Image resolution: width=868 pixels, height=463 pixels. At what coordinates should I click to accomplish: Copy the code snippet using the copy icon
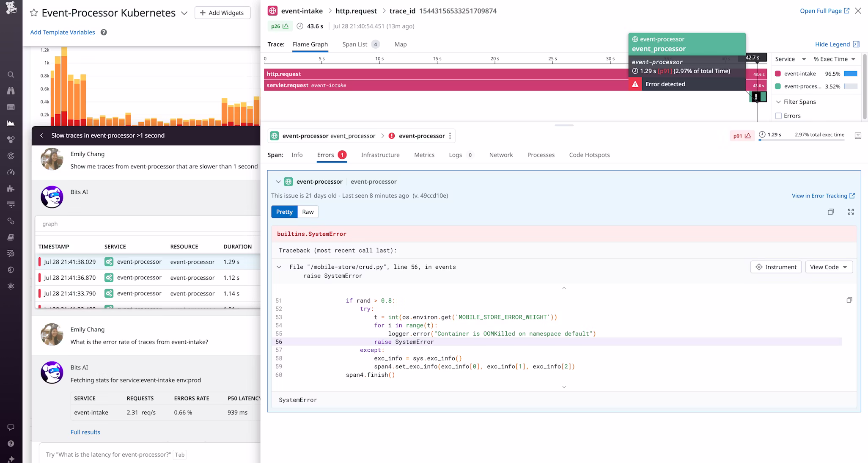(850, 300)
